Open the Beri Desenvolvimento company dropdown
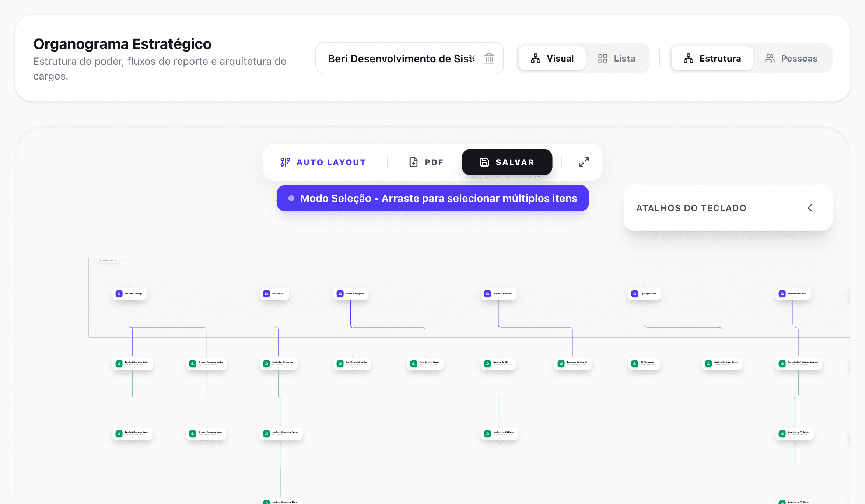This screenshot has height=504, width=865. 400,58
